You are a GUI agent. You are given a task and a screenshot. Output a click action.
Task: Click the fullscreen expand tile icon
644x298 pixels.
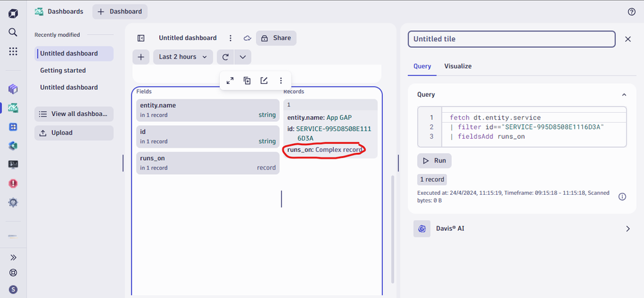230,81
